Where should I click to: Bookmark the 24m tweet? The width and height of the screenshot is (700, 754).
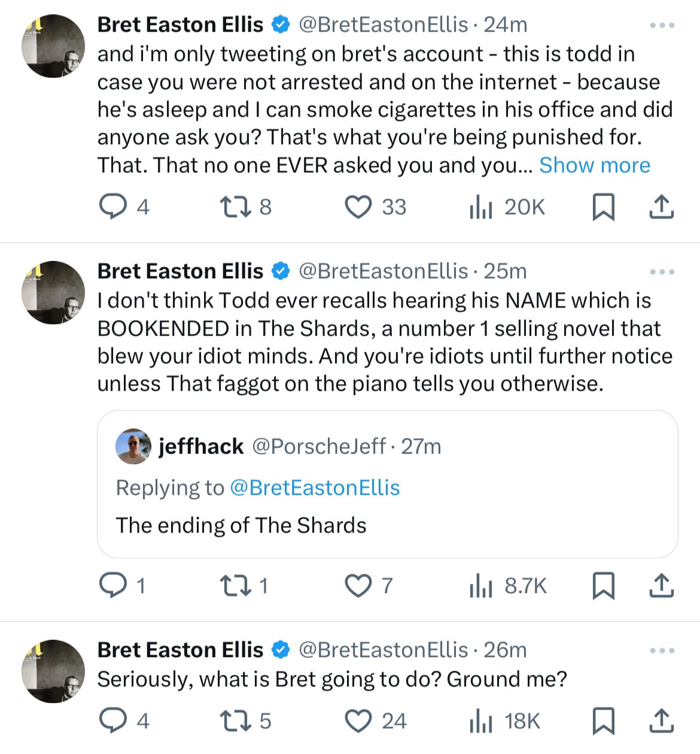(x=603, y=207)
